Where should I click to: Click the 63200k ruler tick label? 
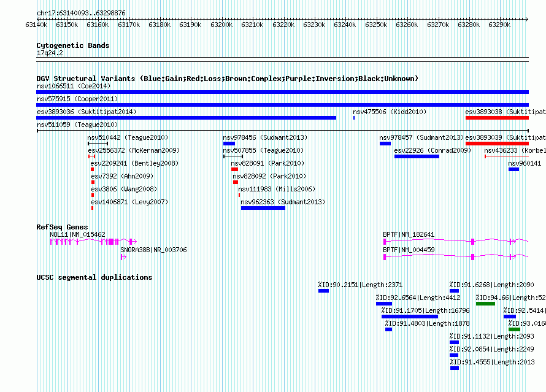point(221,25)
